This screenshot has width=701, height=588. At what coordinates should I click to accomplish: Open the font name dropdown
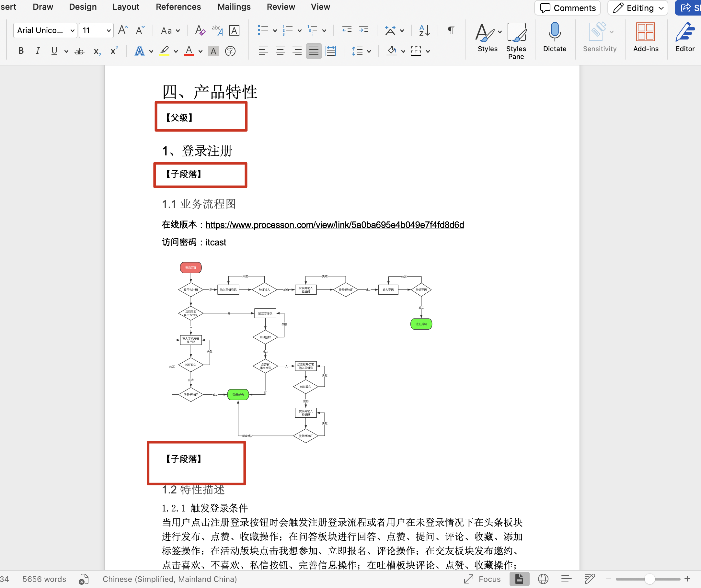(x=72, y=31)
